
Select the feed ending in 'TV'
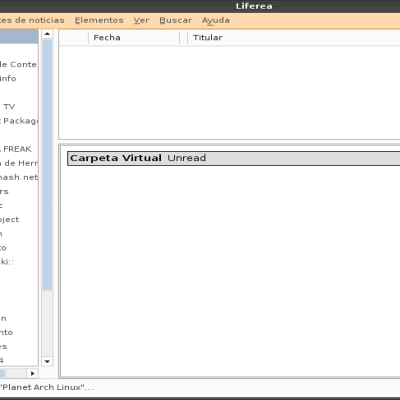19,107
